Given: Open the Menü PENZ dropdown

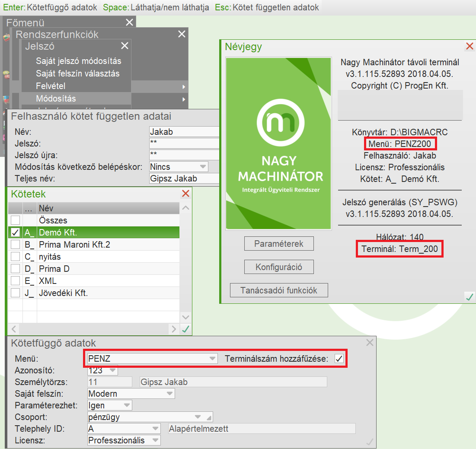Looking at the screenshot, I should tap(213, 359).
